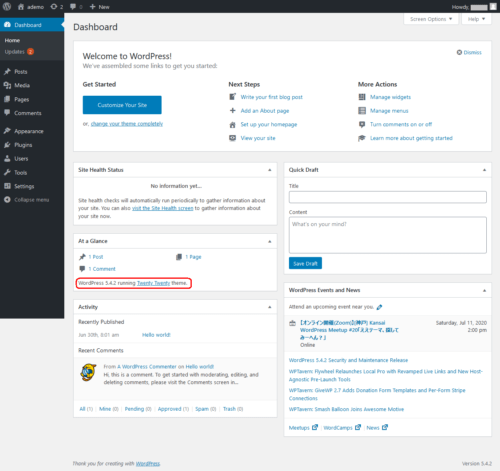Image resolution: width=500 pixels, height=471 pixels.
Task: Open the Help dropdown tab
Action: 476,19
